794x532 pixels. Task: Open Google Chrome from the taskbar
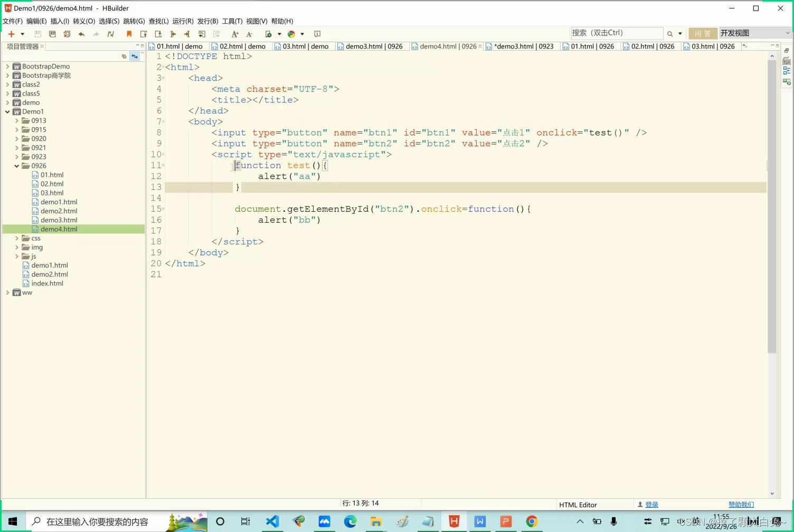coord(532,521)
